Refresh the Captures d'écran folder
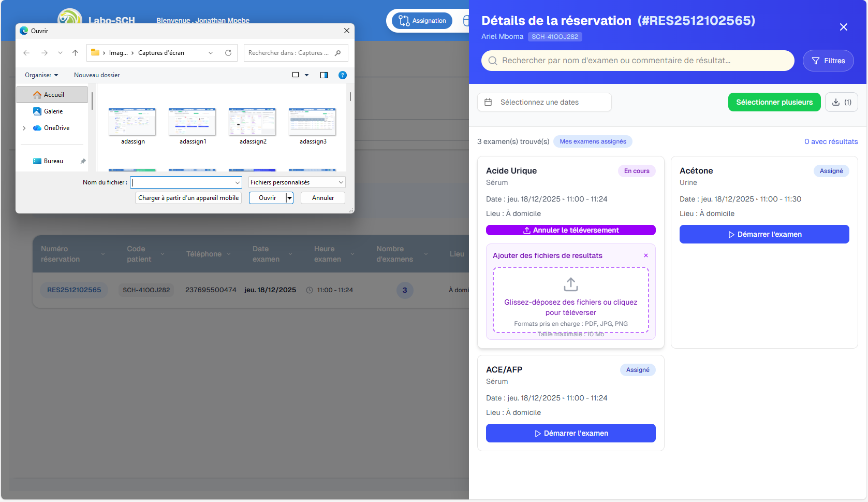Image resolution: width=868 pixels, height=502 pixels. click(228, 53)
